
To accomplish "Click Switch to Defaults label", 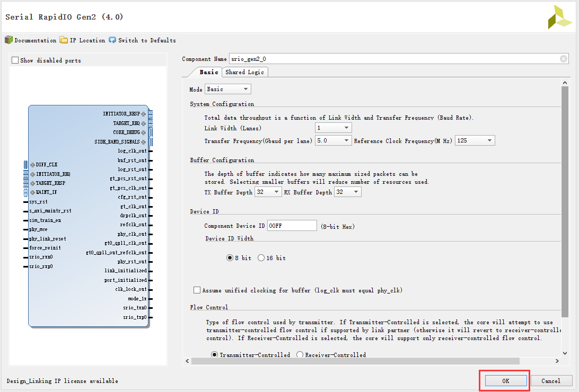I will (147, 40).
